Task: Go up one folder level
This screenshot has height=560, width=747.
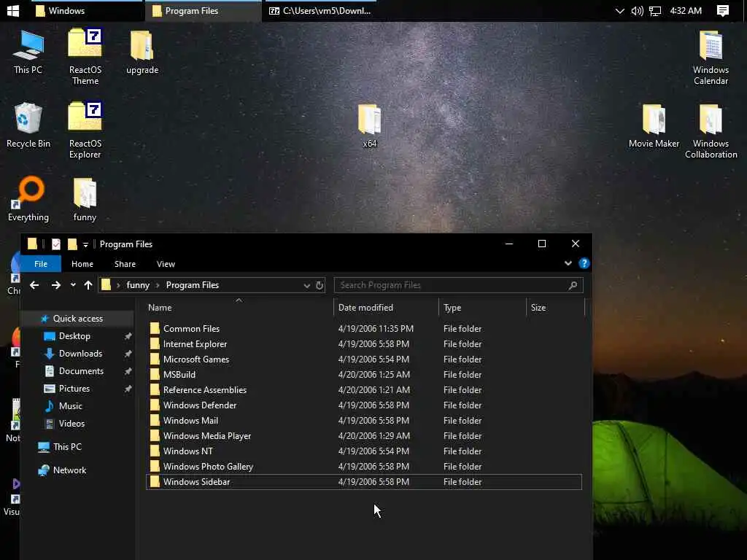Action: (x=88, y=285)
